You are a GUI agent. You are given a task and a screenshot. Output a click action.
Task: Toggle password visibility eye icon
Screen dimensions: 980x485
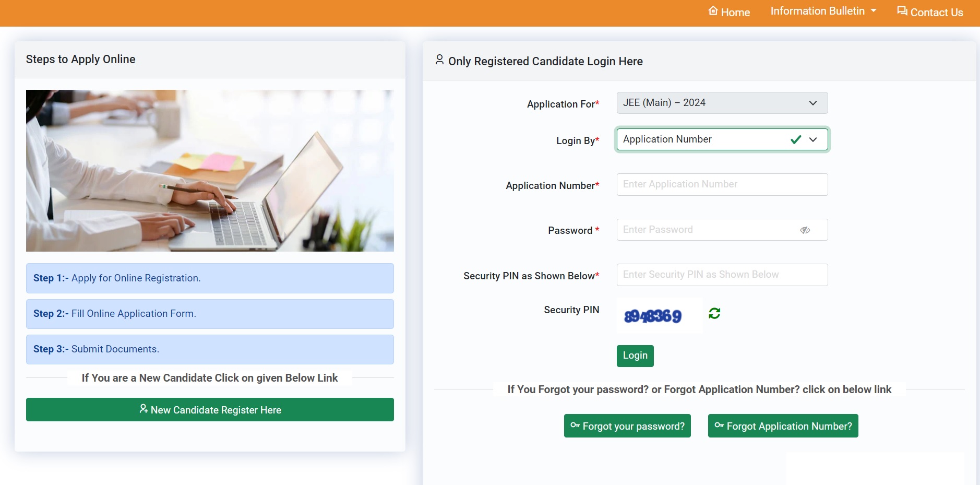point(805,230)
